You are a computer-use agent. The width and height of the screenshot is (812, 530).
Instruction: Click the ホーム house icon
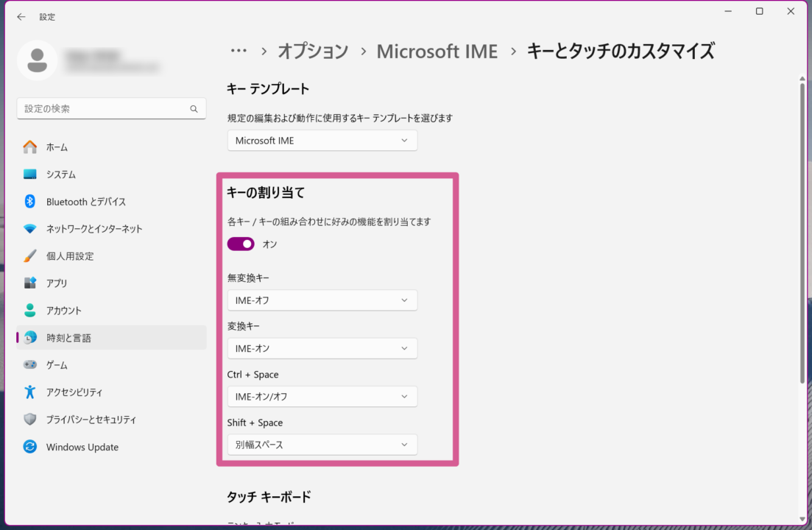(x=30, y=147)
